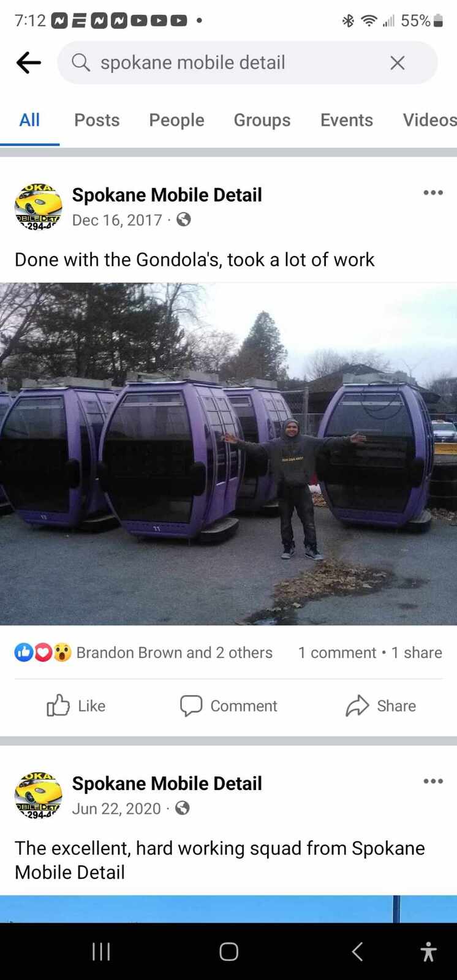Viewport: 457px width, 980px height.
Task: Open the 1 comment link
Action: pos(337,652)
